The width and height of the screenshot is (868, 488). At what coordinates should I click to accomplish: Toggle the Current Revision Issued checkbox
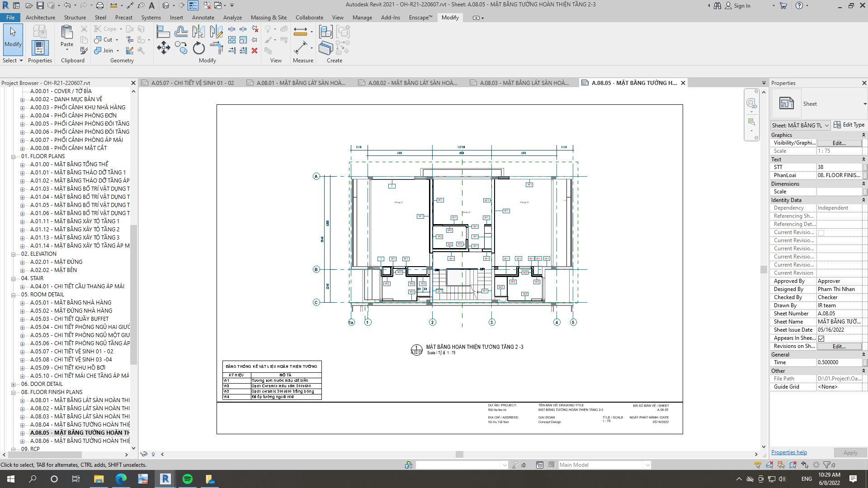point(821,233)
